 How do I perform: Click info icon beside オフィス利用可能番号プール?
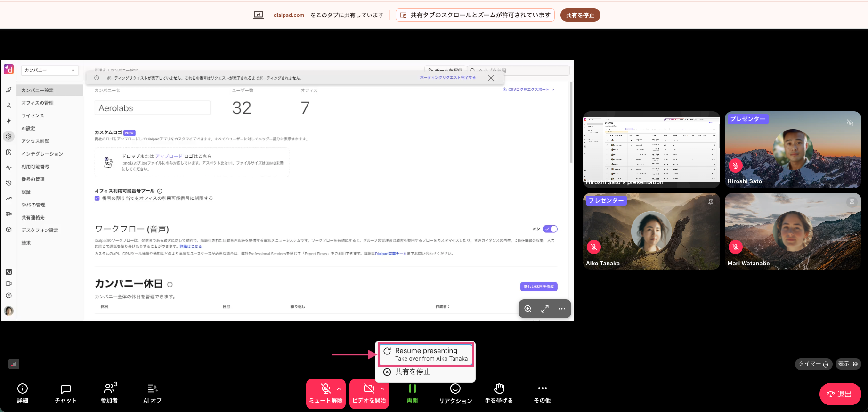point(160,191)
